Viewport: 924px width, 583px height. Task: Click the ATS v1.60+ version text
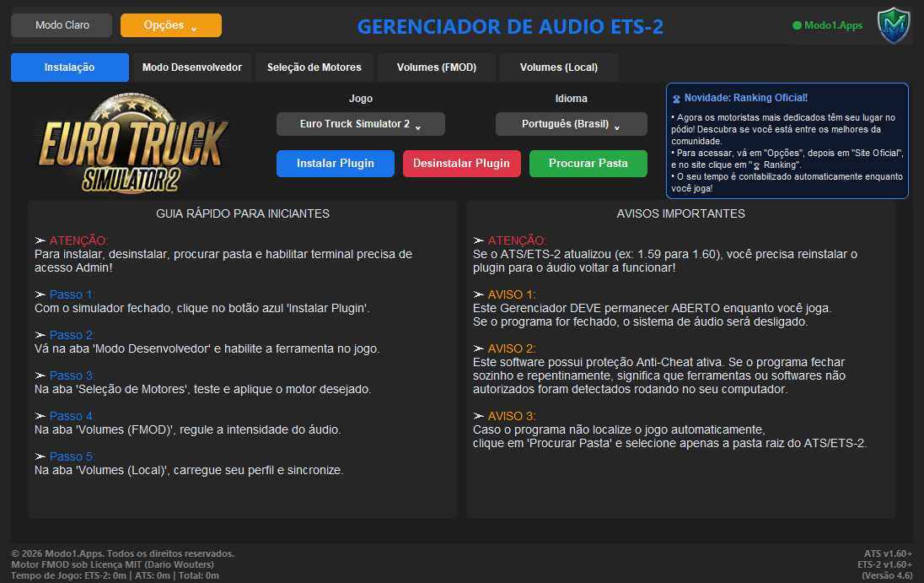pyautogui.click(x=888, y=553)
